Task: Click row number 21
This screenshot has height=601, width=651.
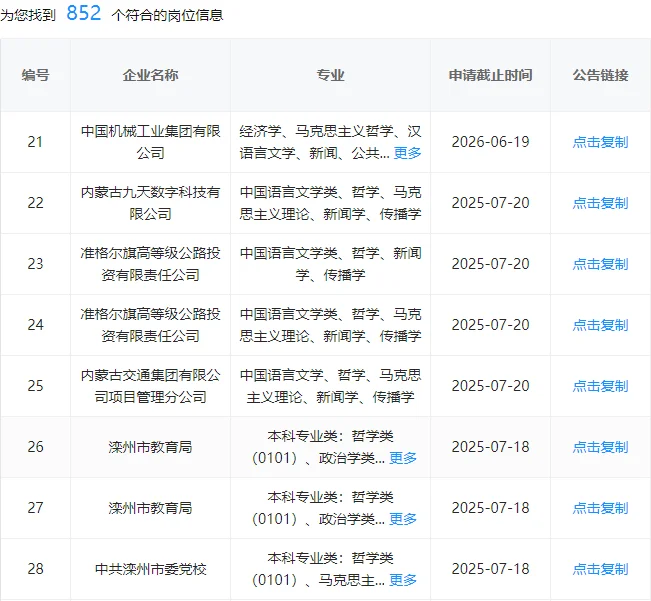Action: coord(35,142)
